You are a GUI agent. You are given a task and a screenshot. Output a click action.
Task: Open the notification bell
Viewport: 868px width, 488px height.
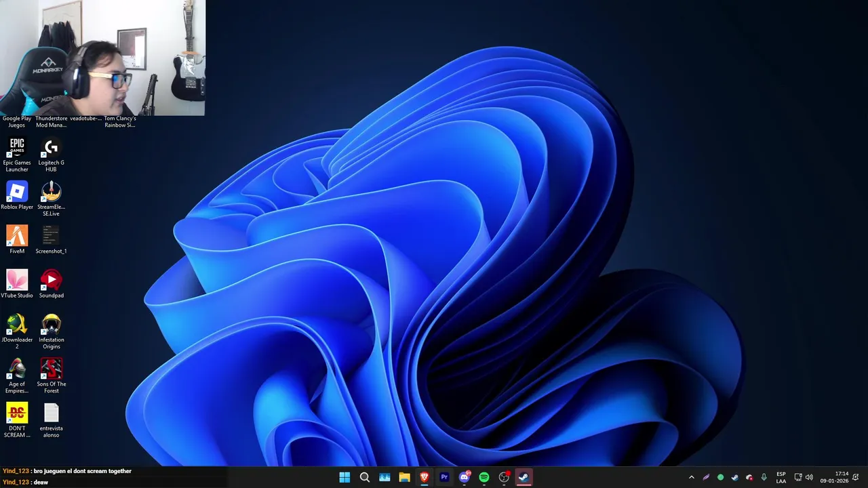856,477
